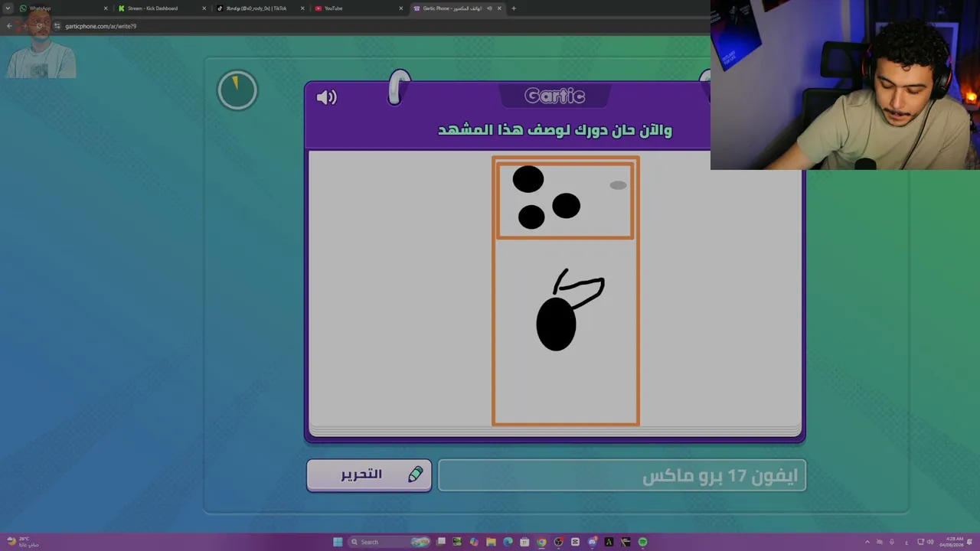Close the YouTube tab
Viewport: 980px width, 551px height.
pos(400,8)
